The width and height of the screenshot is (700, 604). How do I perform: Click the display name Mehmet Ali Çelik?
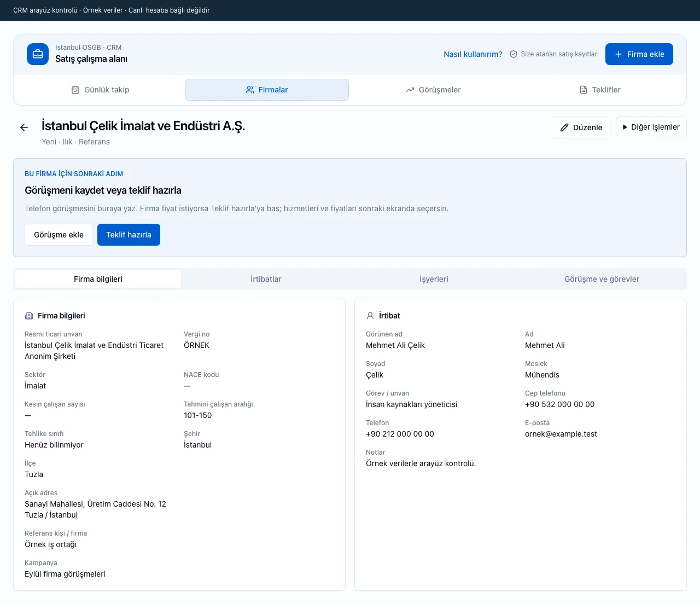pos(395,345)
